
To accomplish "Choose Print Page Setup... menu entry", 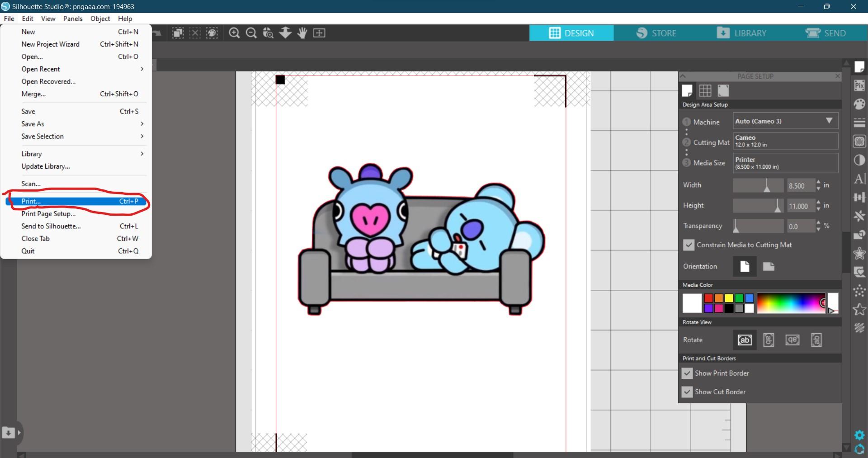I will (x=76, y=213).
